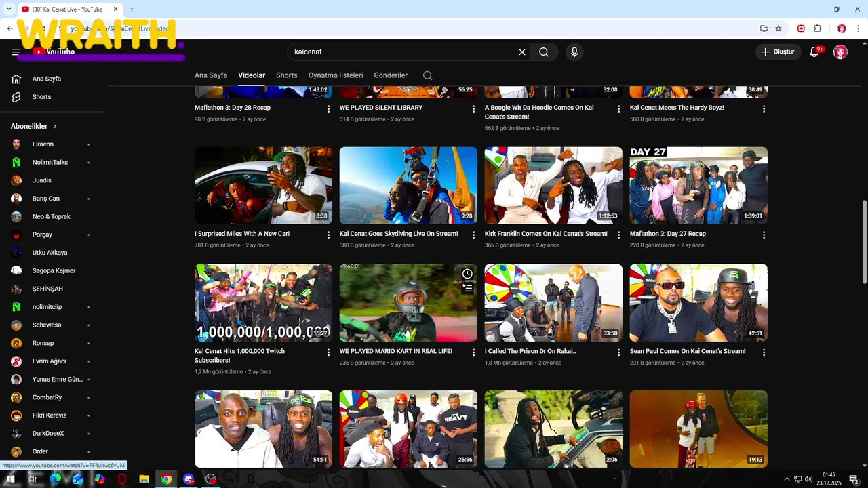Viewport: 868px width, 488px height.
Task: Open 'WE PLAYED MARIO KART IN REAL LIFE!' title
Action: (396, 351)
